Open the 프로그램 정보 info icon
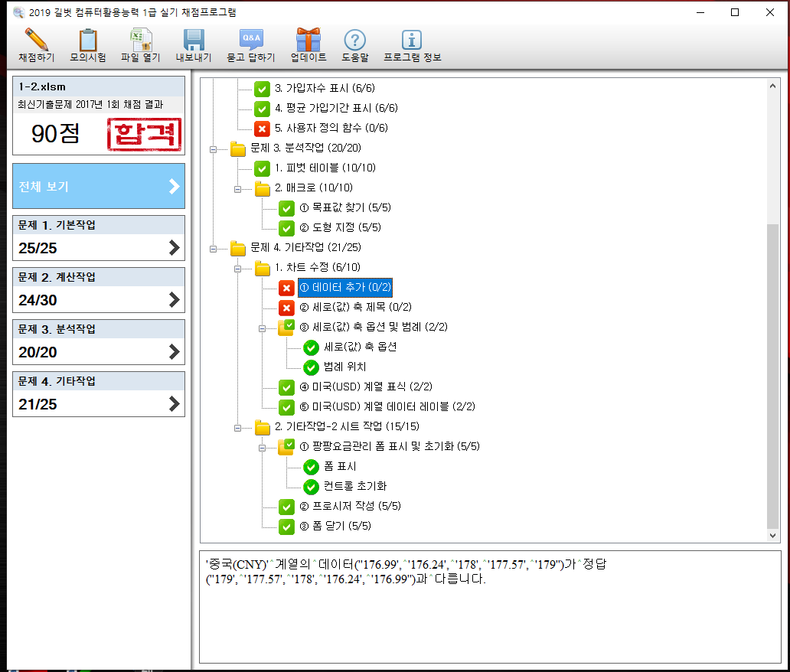The image size is (790, 672). click(x=412, y=40)
